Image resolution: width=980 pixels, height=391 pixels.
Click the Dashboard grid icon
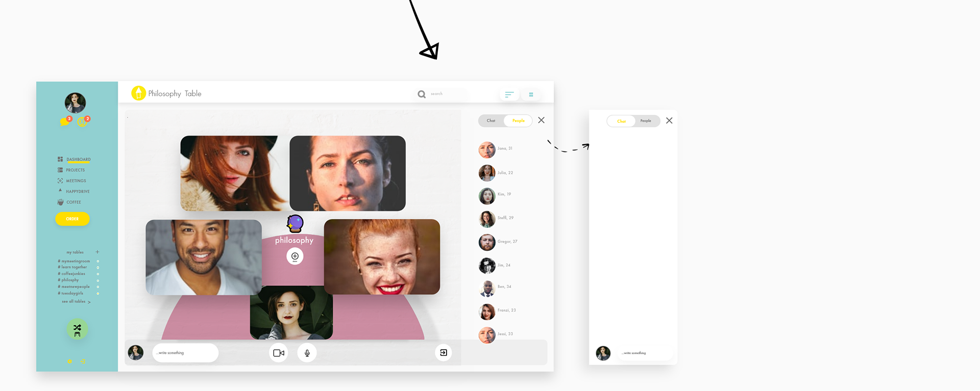pyautogui.click(x=60, y=159)
